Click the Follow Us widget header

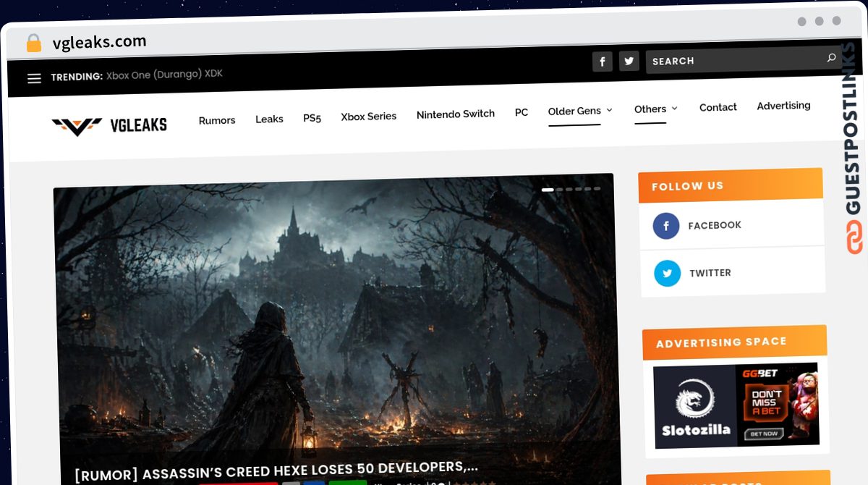coord(731,186)
